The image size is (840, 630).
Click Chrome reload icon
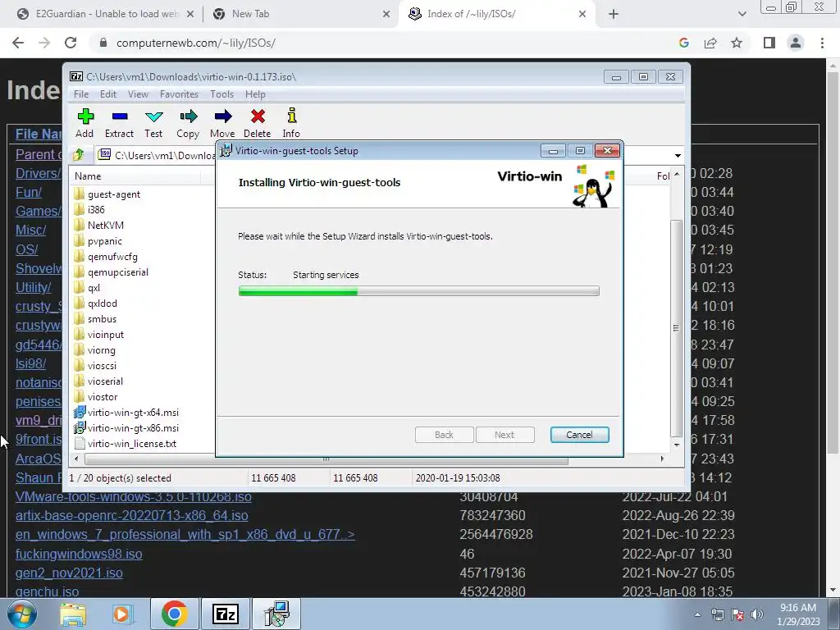click(x=71, y=43)
